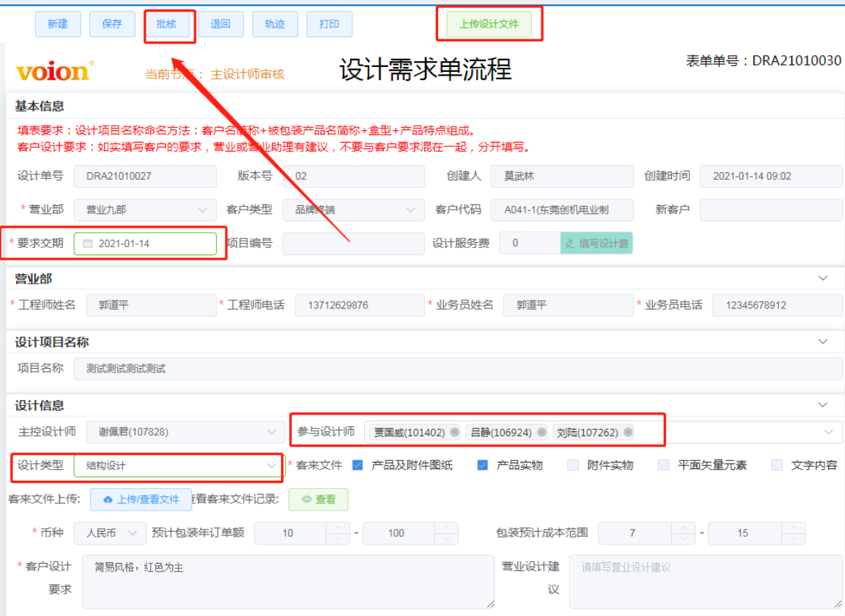845x616 pixels.
Task: Click the 客户代码 field A041-1
Action: click(x=562, y=209)
